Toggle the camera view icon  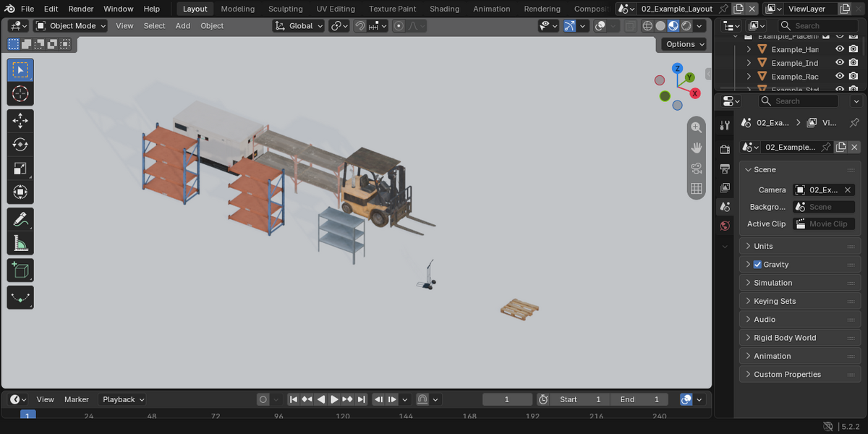click(x=697, y=169)
